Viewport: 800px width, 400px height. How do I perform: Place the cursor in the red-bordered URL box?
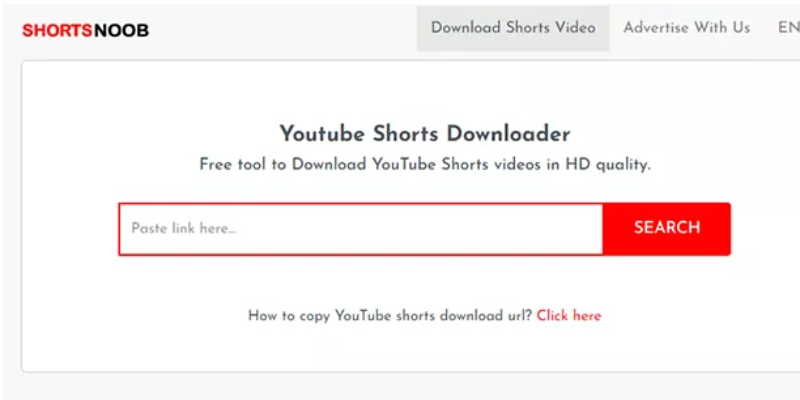361,229
